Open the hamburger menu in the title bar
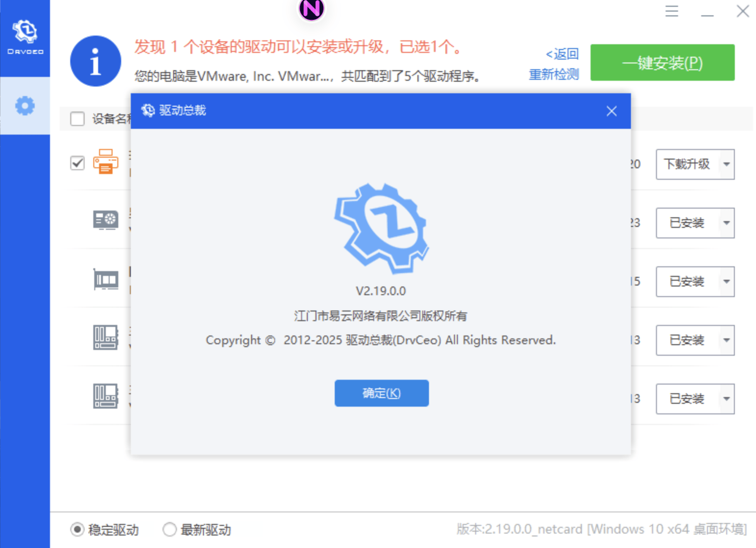This screenshot has width=756, height=548. (x=672, y=11)
